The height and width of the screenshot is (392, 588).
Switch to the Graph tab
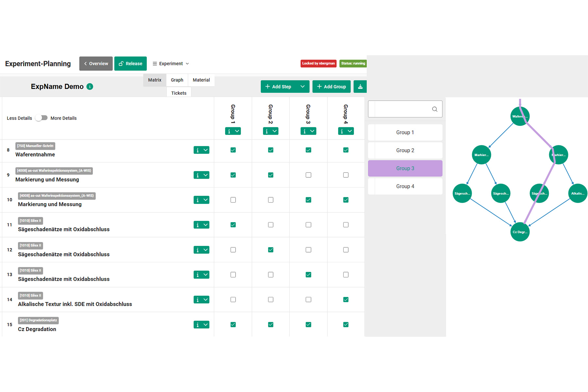pyautogui.click(x=177, y=80)
